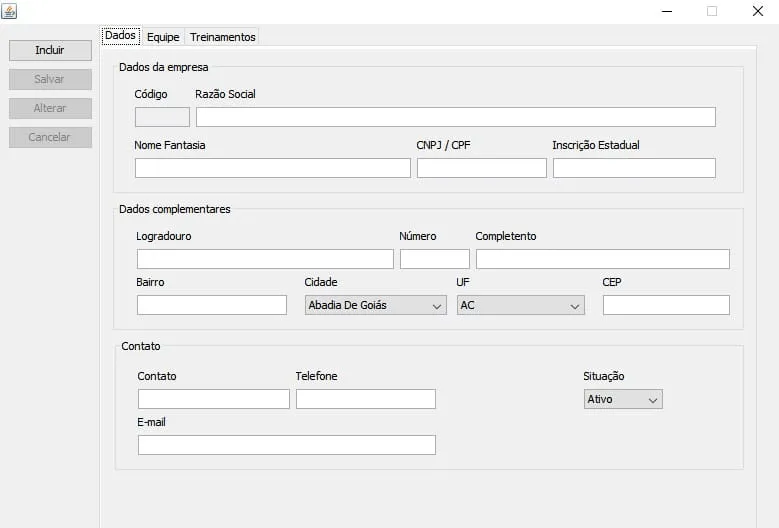Click the E-mail text field
Viewport: 779px width, 528px height.
coord(286,445)
